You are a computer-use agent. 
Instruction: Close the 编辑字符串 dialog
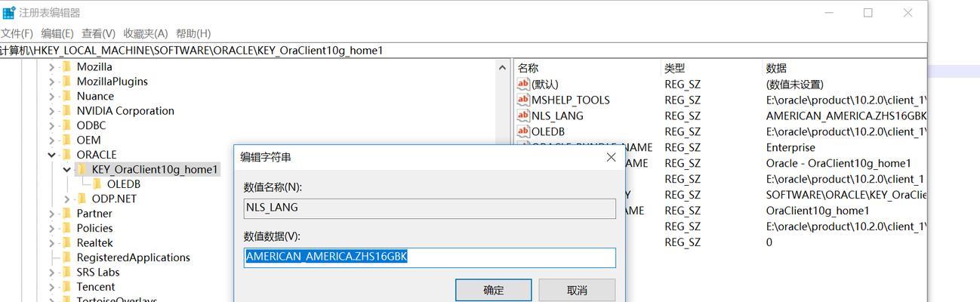(611, 157)
